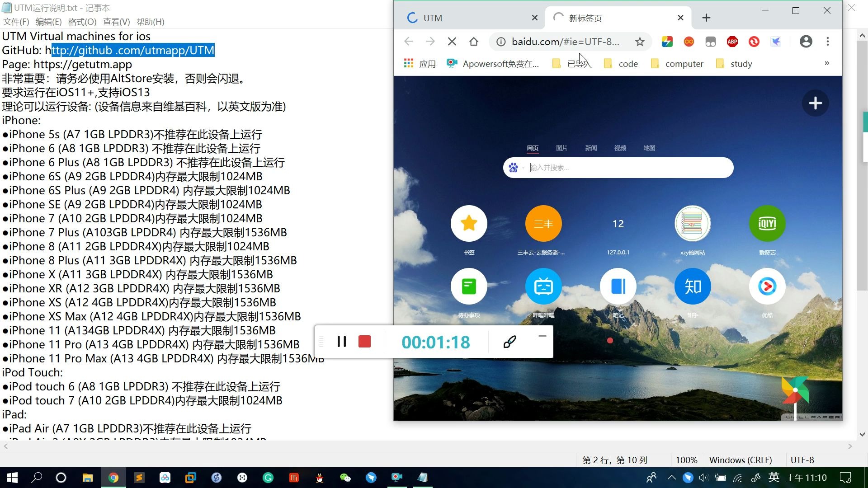The image size is (868, 488).
Task: Open Notepad 编辑(E) menu
Action: pos(48,22)
